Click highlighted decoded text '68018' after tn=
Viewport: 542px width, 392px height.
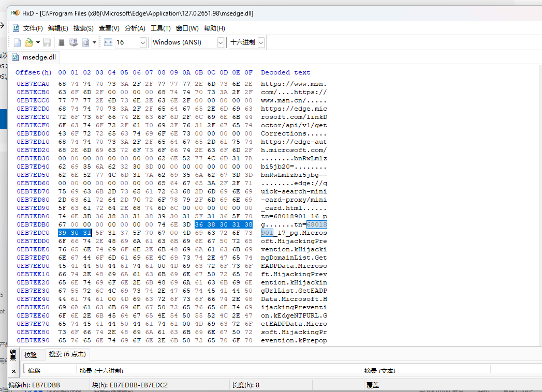[x=317, y=224]
